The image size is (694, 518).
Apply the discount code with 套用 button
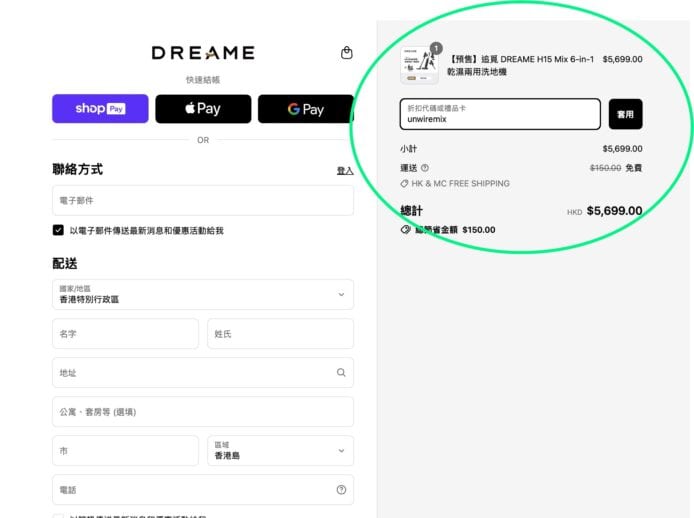click(x=625, y=114)
